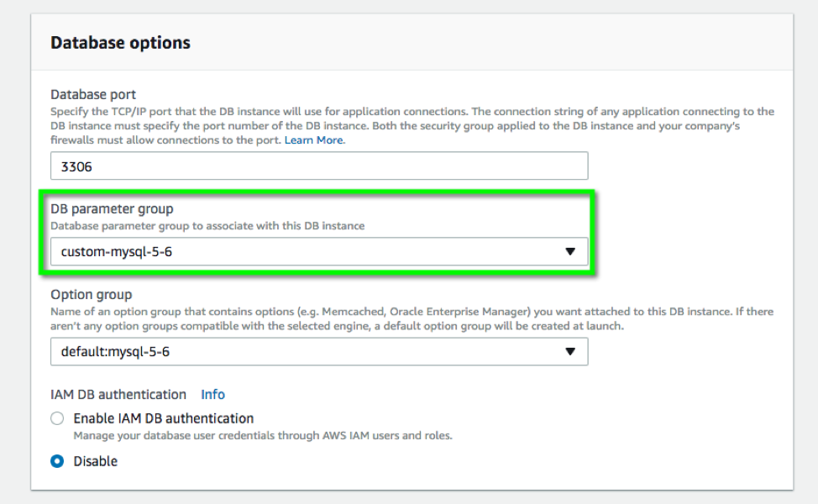Click the "Manage your database user credentials" helper text
The image size is (818, 504).
263,436
